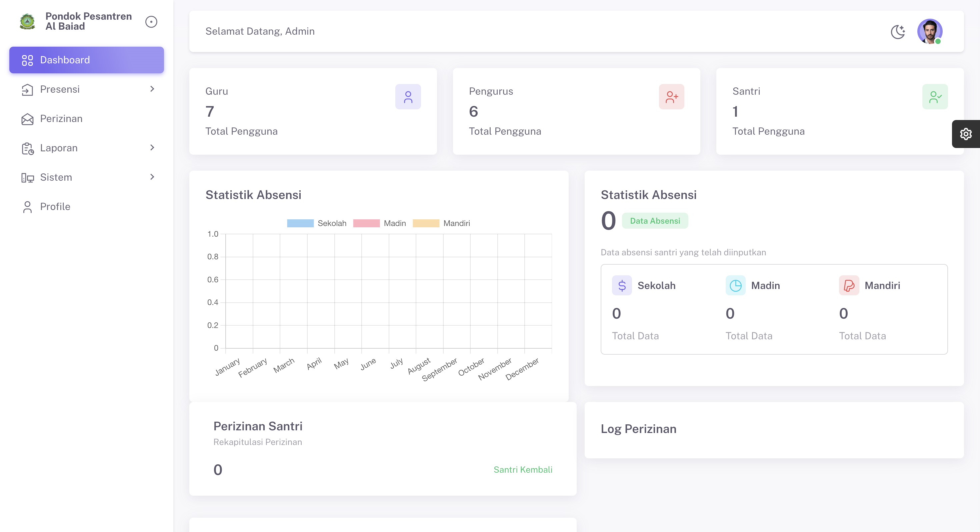Toggle sidebar pin circle button

151,22
